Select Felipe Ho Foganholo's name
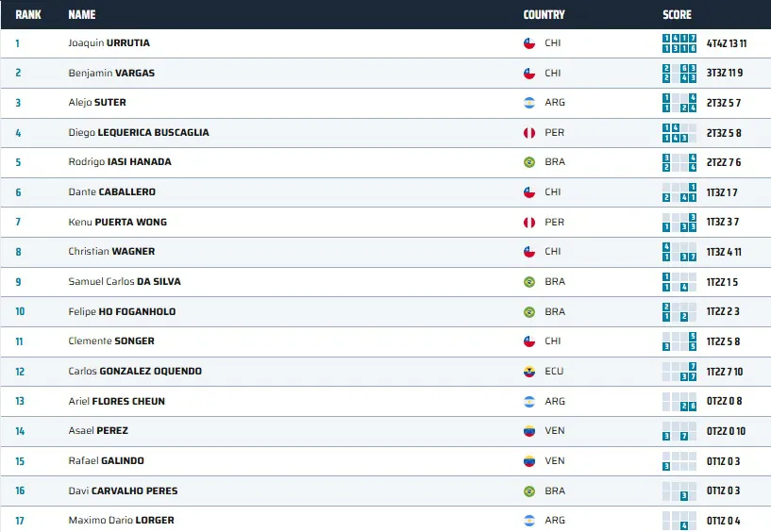This screenshot has height=532, width=771. pyautogui.click(x=122, y=312)
